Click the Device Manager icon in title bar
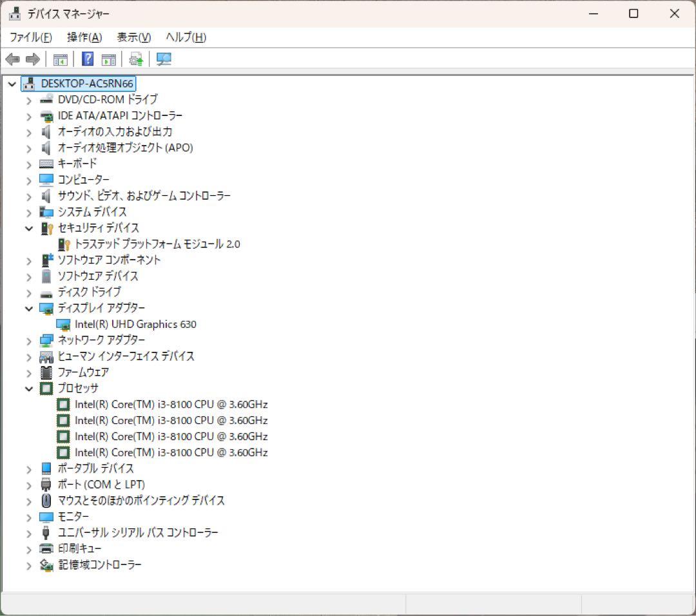Image resolution: width=696 pixels, height=616 pixels. 14,13
